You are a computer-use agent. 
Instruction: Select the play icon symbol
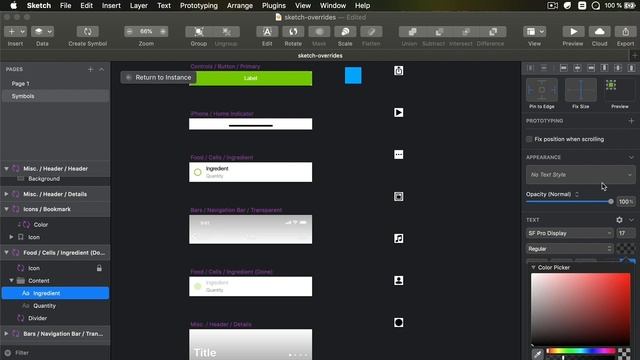click(x=399, y=113)
